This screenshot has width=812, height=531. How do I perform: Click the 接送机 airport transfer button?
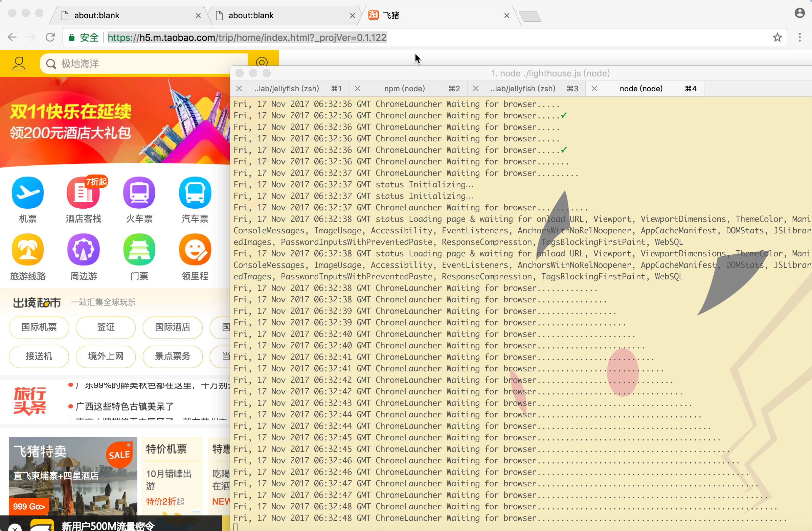[x=39, y=356]
